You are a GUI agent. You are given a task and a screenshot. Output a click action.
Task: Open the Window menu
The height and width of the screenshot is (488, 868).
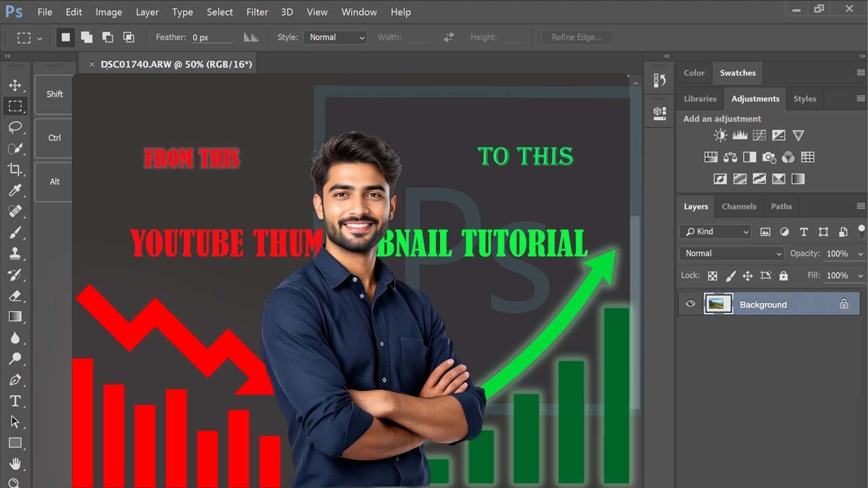(x=359, y=12)
